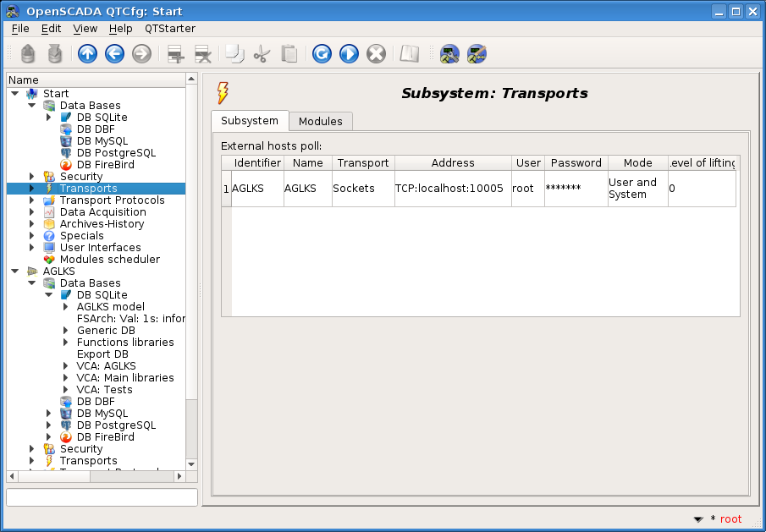Open the View menu
This screenshot has height=532, width=766.
click(x=85, y=28)
